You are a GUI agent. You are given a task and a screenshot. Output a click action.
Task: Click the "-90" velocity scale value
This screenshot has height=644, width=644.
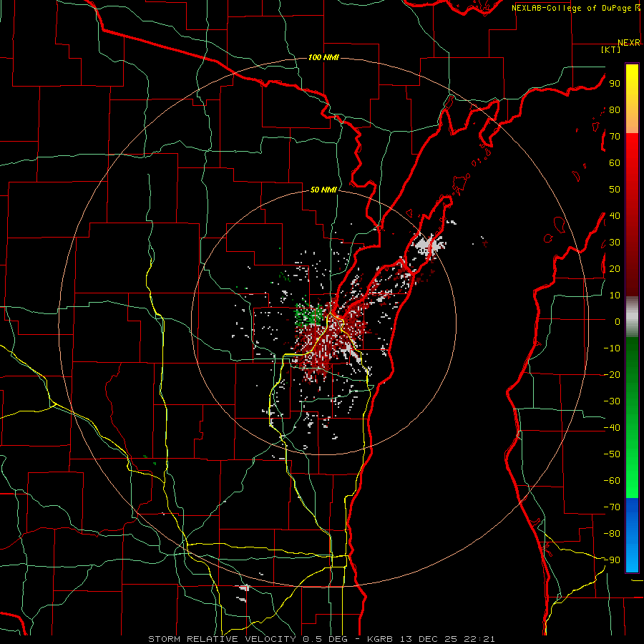tap(612, 560)
